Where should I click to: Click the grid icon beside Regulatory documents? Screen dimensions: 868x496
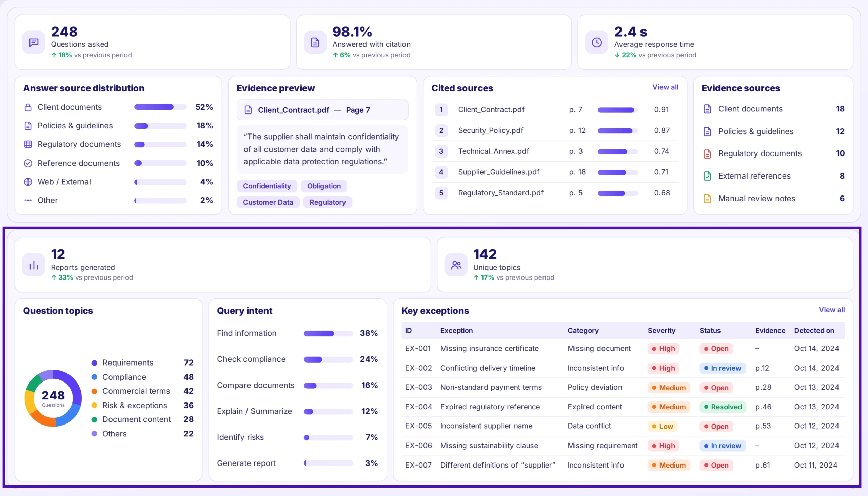28,144
